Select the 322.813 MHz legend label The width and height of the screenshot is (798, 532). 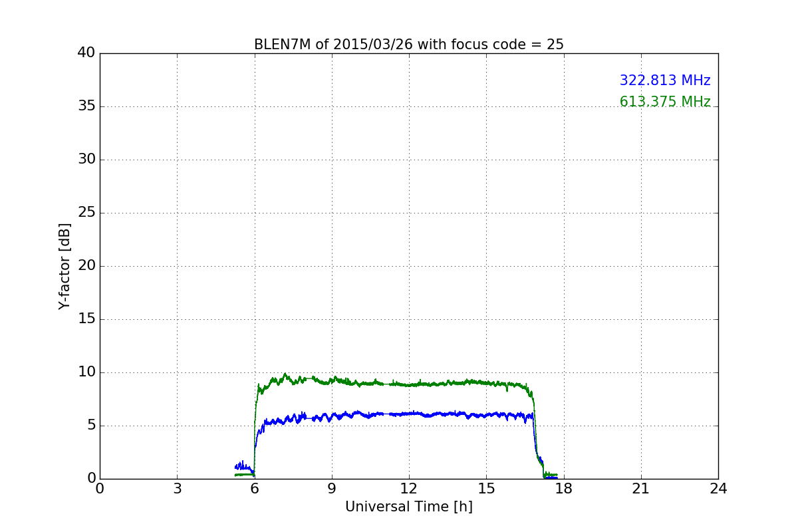(665, 80)
